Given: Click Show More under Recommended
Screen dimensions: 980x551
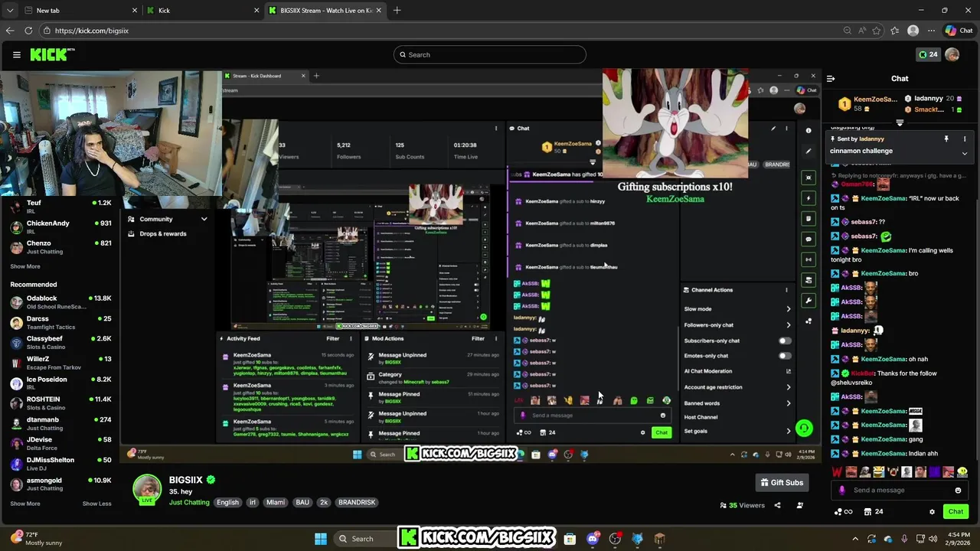Looking at the screenshot, I should pyautogui.click(x=25, y=504).
